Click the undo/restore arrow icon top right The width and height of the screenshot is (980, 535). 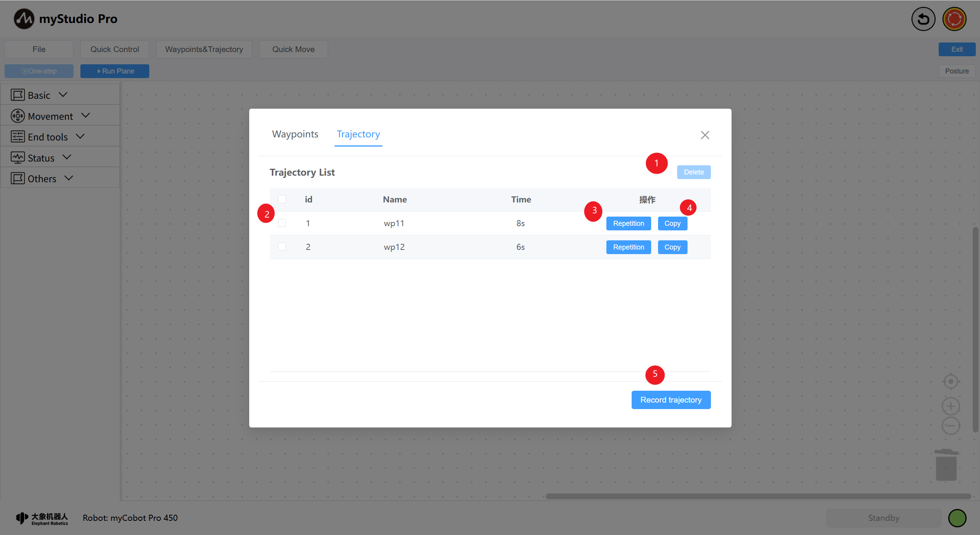click(x=923, y=19)
